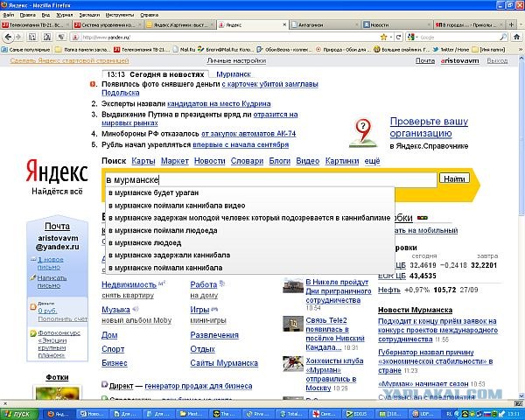Screen dimensions: 525x420
Task: Click the Пуск start button
Action: click(x=18, y=414)
